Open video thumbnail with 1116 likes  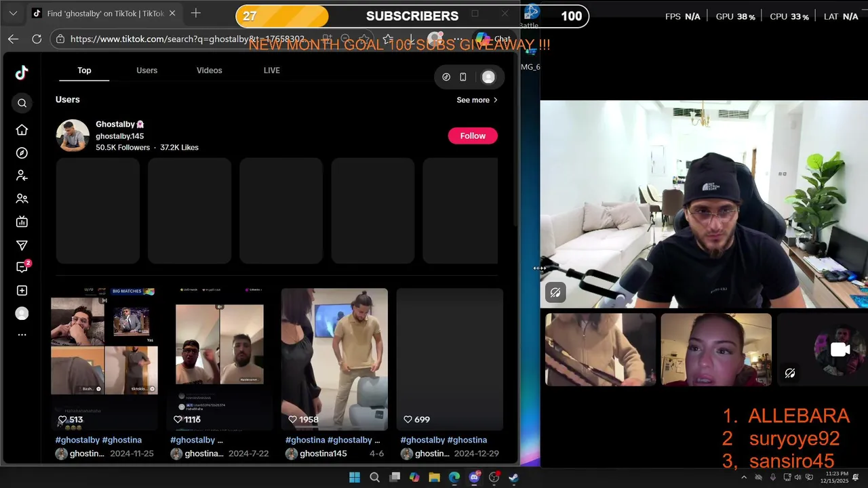220,359
